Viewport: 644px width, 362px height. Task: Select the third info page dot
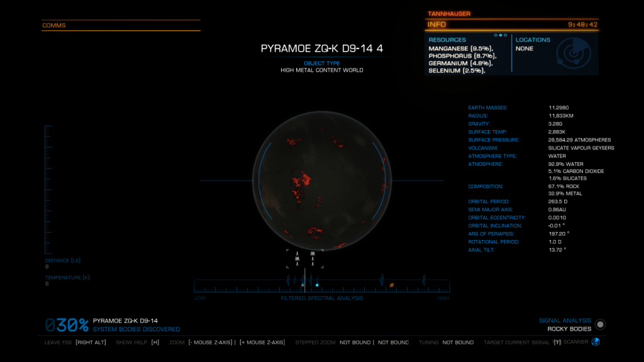tap(505, 35)
